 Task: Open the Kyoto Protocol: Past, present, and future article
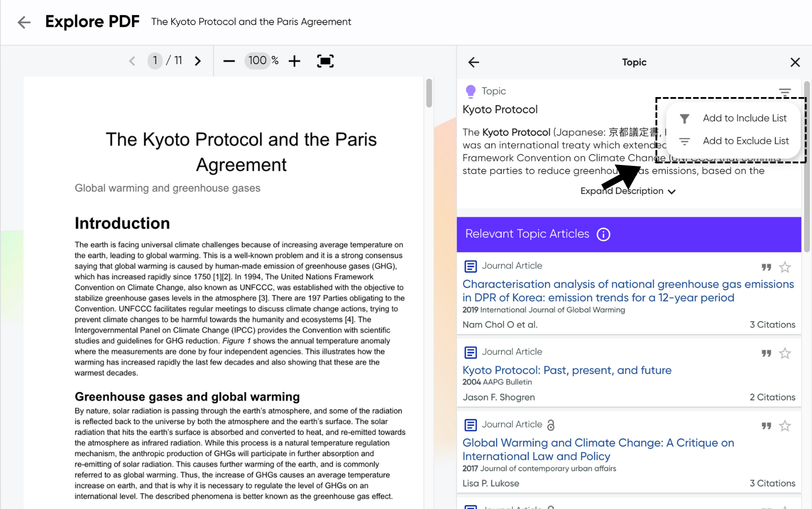(567, 370)
